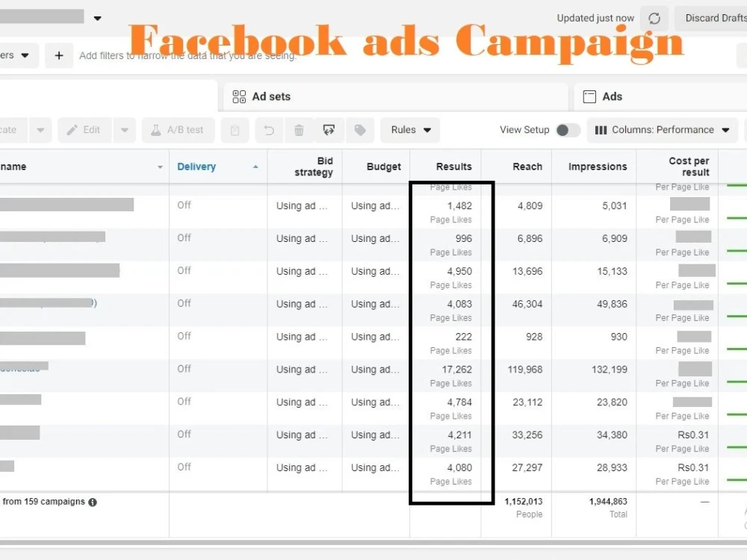Click total reach 1,152,013
Viewport: 747px width, 560px height.
pos(523,502)
